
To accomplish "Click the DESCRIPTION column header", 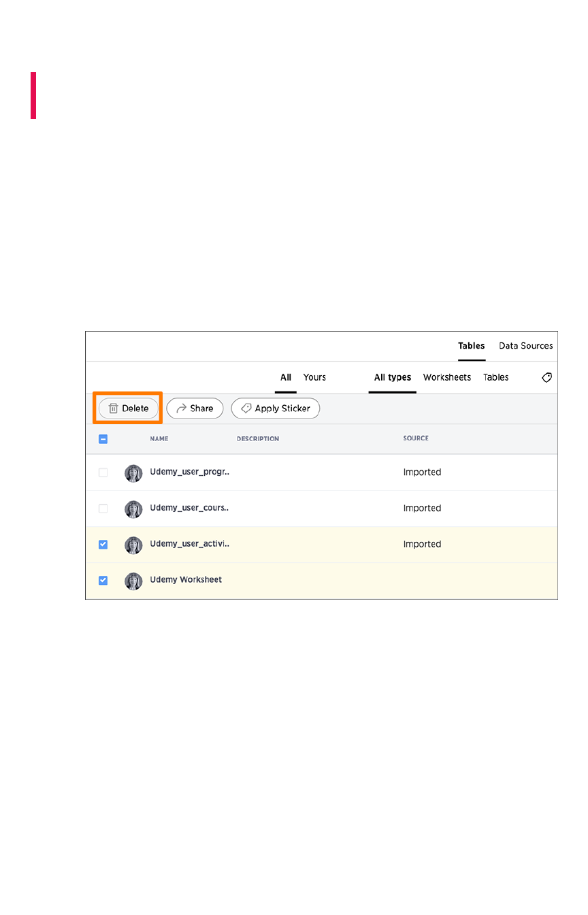I will coord(258,439).
